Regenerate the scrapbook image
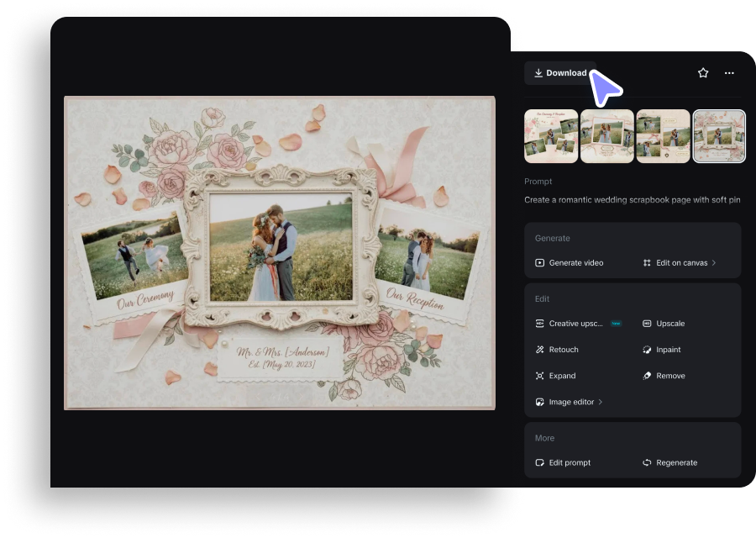This screenshot has width=756, height=538. (675, 462)
